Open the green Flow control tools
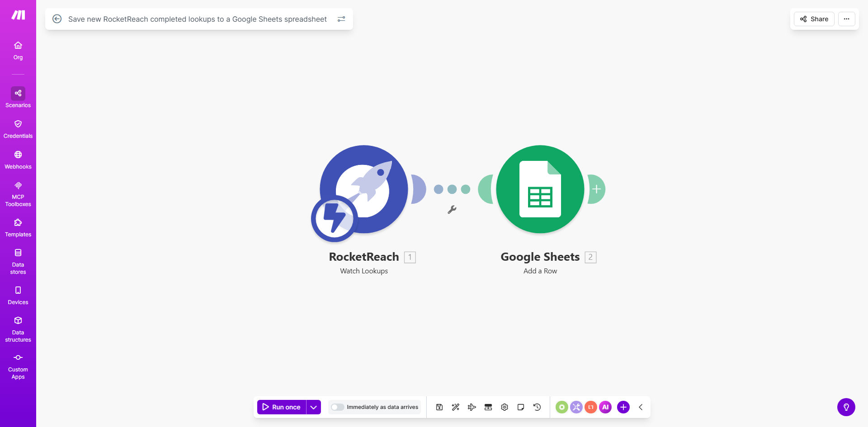 pyautogui.click(x=561, y=407)
